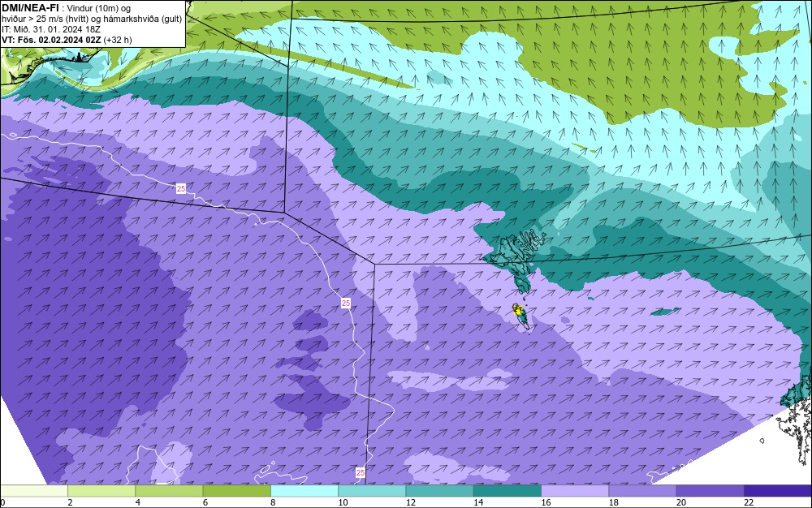Click the legend scale number "14"
Viewport: 812px width, 508px height.
pyautogui.click(x=478, y=502)
